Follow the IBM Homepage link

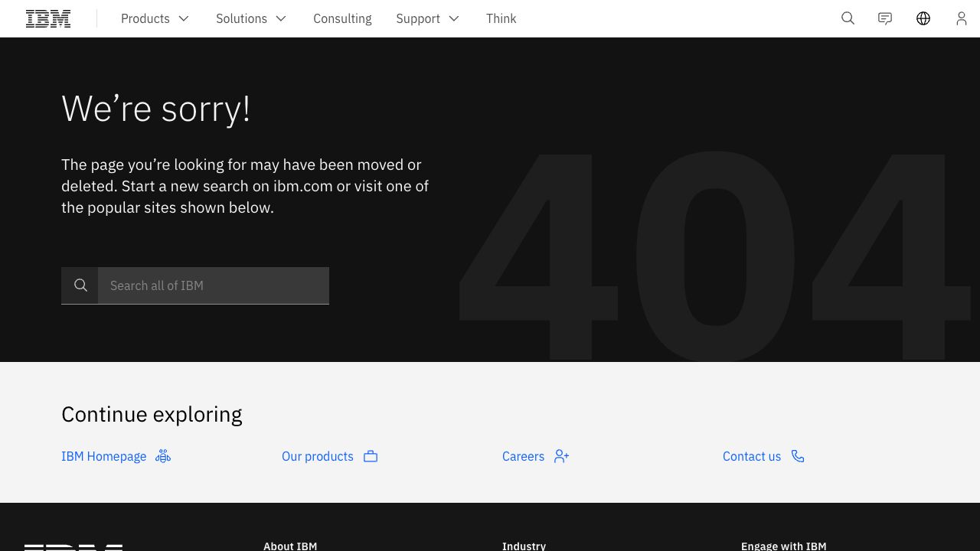(103, 456)
